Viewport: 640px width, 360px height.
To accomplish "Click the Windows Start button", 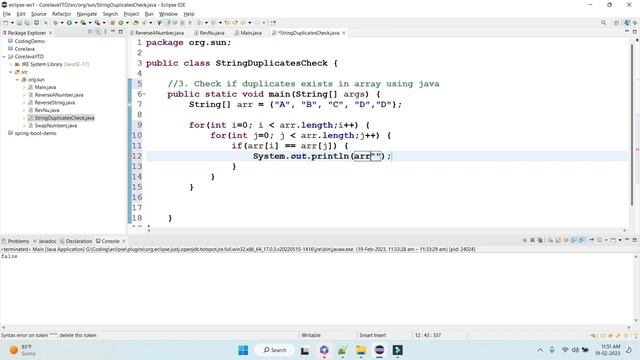I will 243,350.
